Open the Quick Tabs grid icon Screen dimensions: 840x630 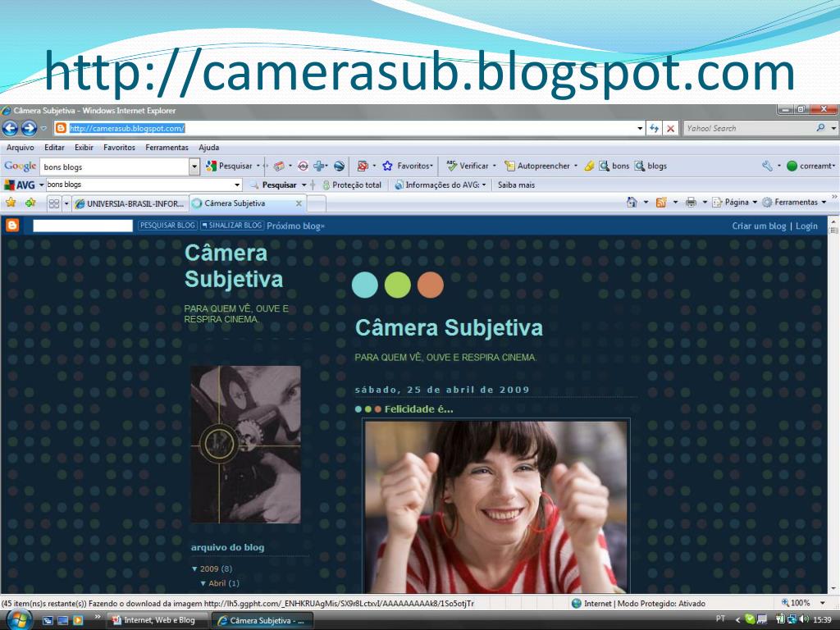coord(53,203)
